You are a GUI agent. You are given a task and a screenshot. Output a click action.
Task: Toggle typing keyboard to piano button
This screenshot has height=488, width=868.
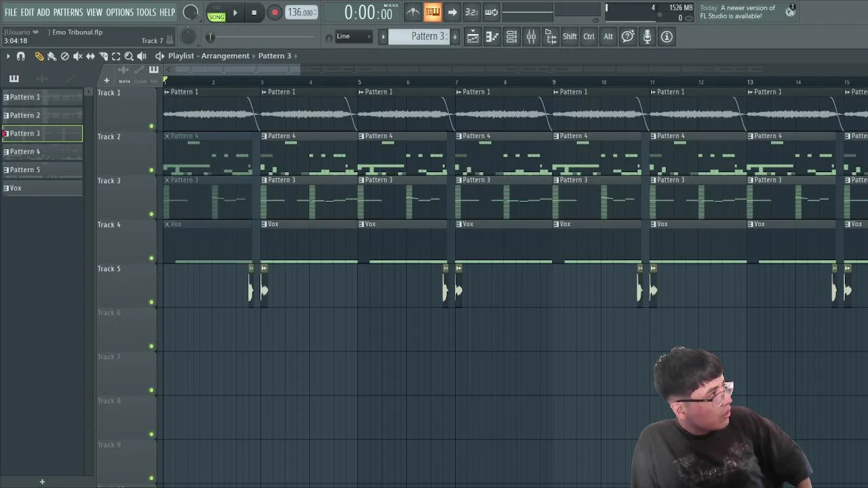click(433, 12)
